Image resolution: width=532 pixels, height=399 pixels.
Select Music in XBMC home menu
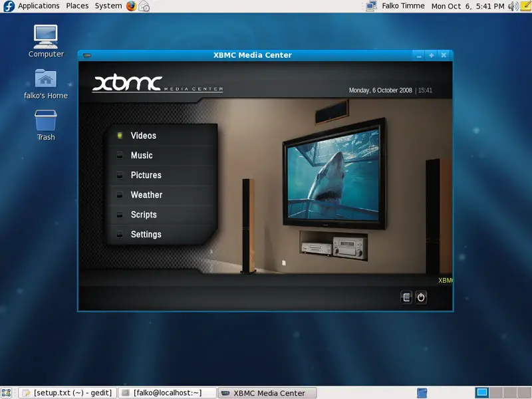tap(142, 156)
